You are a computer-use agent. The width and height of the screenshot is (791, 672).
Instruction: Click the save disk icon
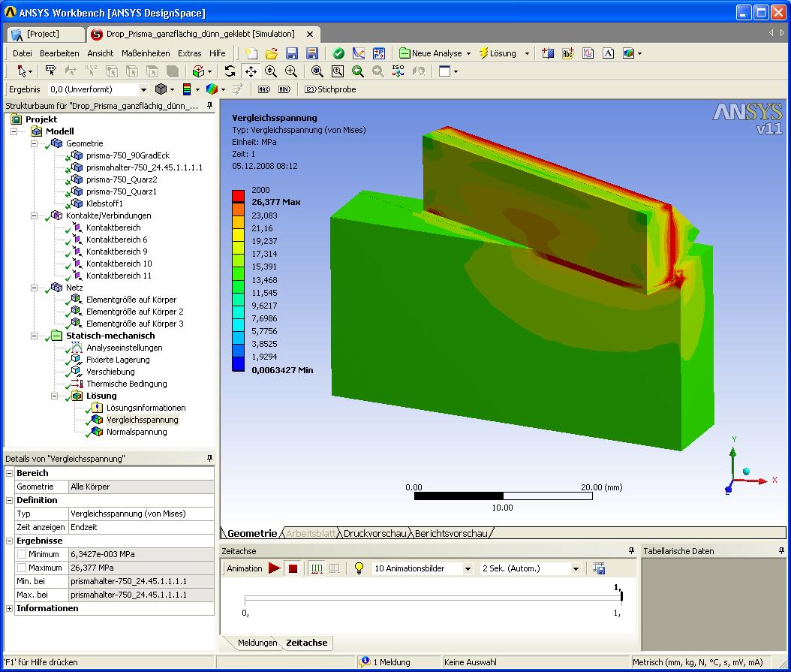pos(292,53)
